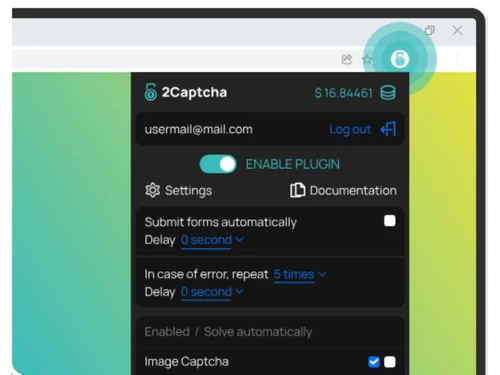Click the 2Captcha padlock logo in popup header
The height and width of the screenshot is (375, 500).
pyautogui.click(x=150, y=92)
